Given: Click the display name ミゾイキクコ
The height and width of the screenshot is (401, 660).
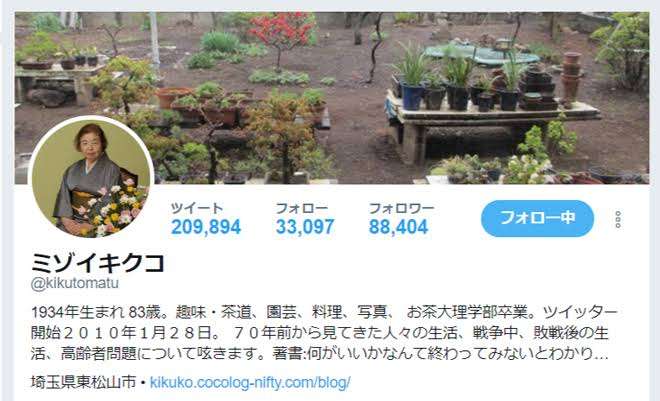Looking at the screenshot, I should coord(98,263).
